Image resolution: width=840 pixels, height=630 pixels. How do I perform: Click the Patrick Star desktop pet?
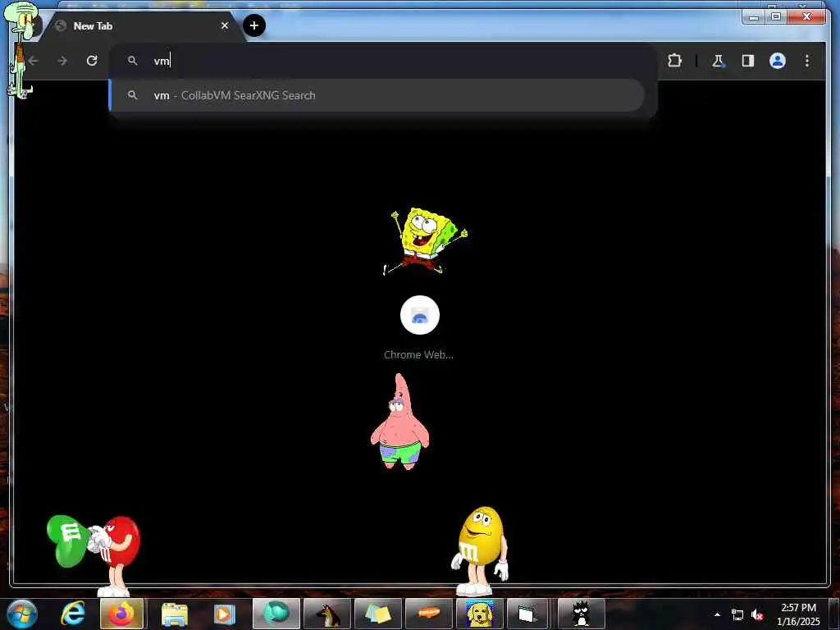400,422
